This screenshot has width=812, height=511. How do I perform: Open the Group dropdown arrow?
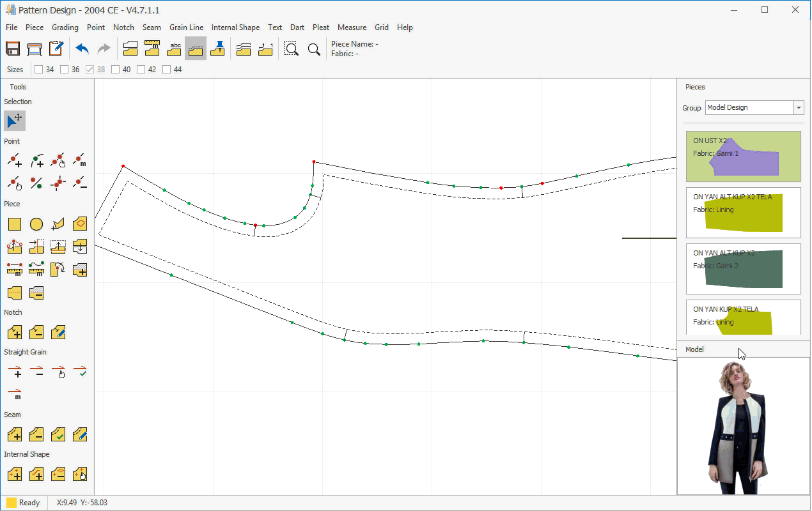(799, 108)
